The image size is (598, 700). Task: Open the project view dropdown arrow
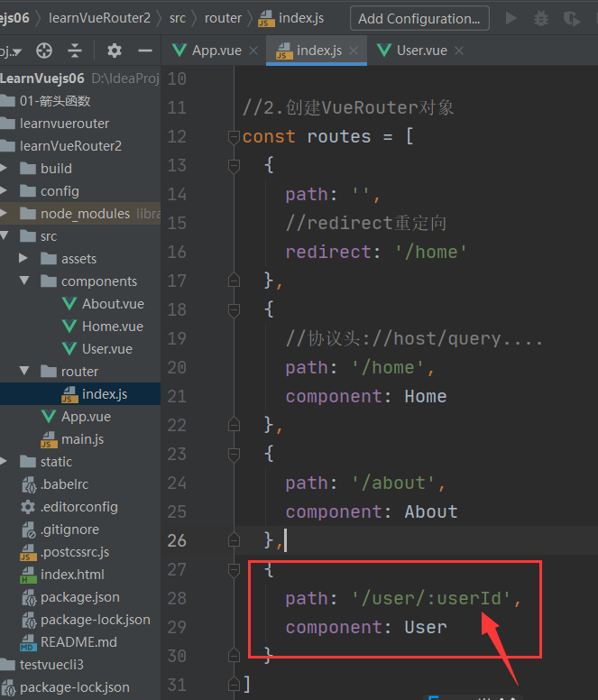(x=17, y=52)
